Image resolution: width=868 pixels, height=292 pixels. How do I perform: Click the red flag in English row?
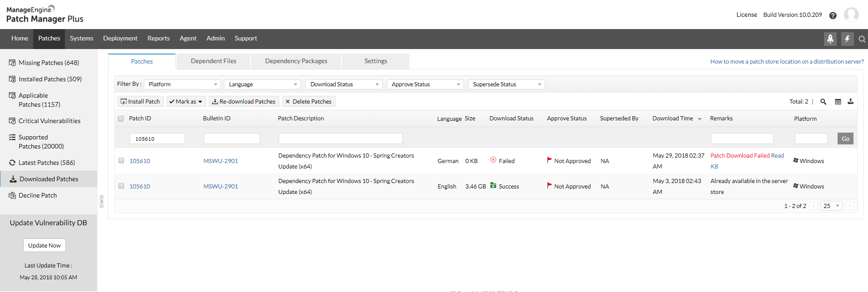pos(549,185)
